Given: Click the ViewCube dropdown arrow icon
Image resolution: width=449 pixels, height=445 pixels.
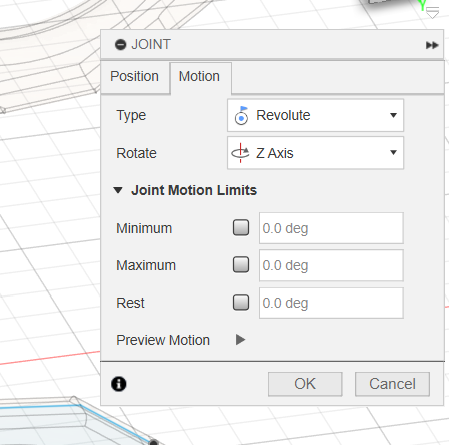Looking at the screenshot, I should coord(433,12).
